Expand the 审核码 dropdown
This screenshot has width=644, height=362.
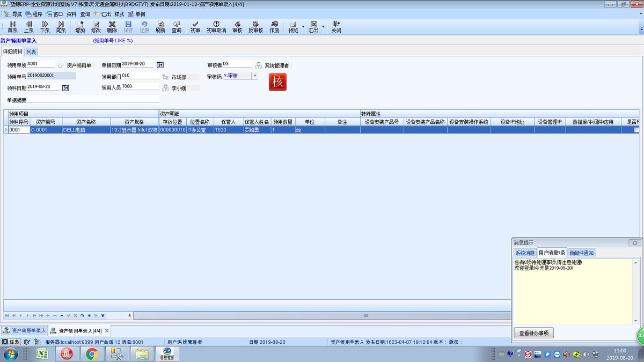tap(254, 76)
